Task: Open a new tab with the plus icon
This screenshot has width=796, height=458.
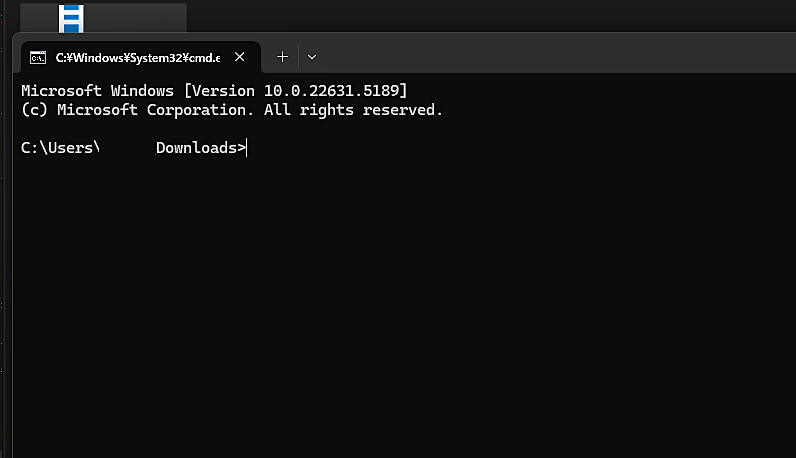Action: tap(283, 57)
